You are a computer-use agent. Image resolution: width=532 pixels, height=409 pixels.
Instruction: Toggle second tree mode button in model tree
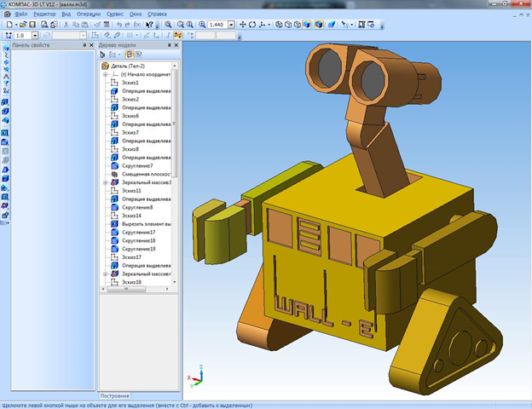(138, 55)
